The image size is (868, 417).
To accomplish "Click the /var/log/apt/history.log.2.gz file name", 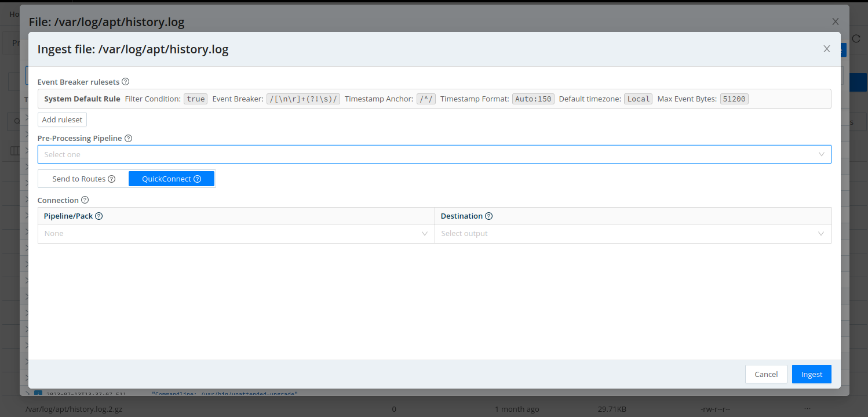I will (74, 409).
